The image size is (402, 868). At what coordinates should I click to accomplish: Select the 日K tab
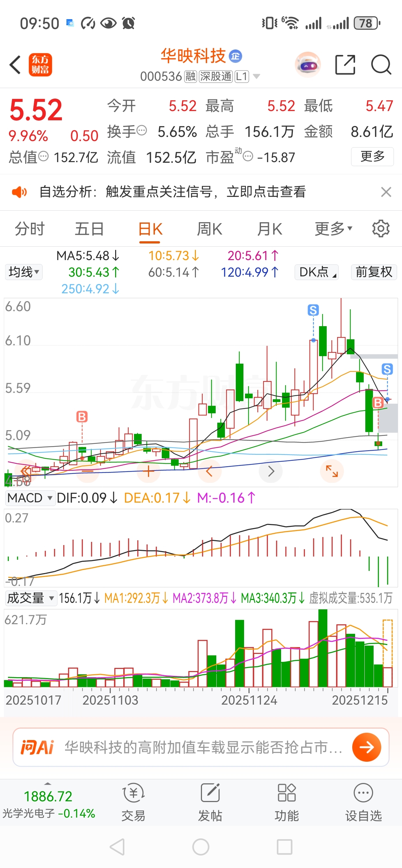click(x=150, y=229)
